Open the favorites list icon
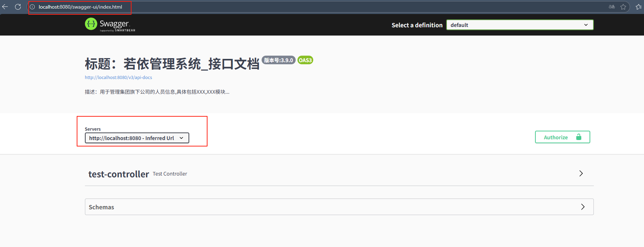This screenshot has height=247, width=644. tap(639, 7)
